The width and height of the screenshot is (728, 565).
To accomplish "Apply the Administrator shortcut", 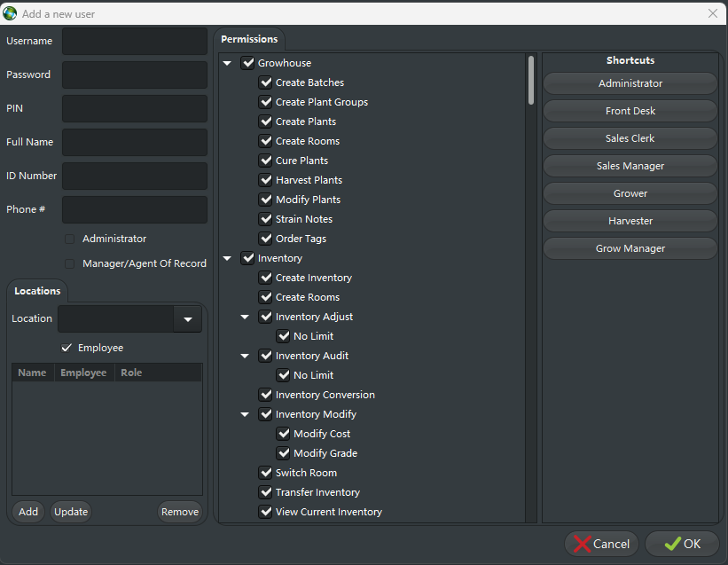I will (x=630, y=83).
